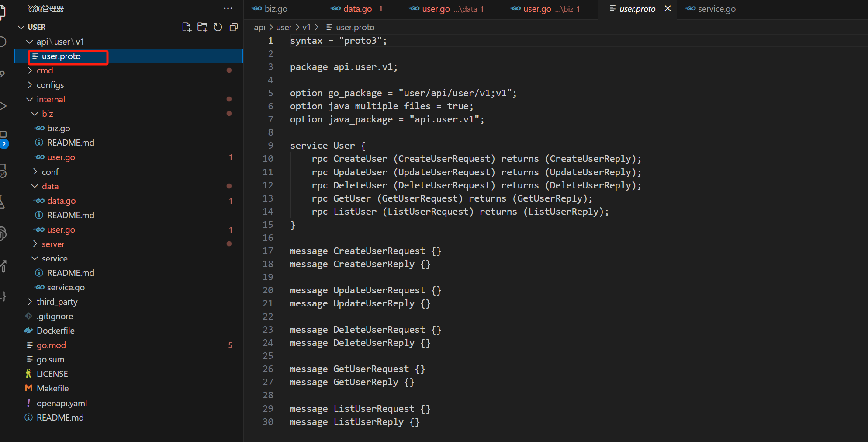Click line number 17 in the gutter
The height and width of the screenshot is (442, 868).
pyautogui.click(x=268, y=251)
